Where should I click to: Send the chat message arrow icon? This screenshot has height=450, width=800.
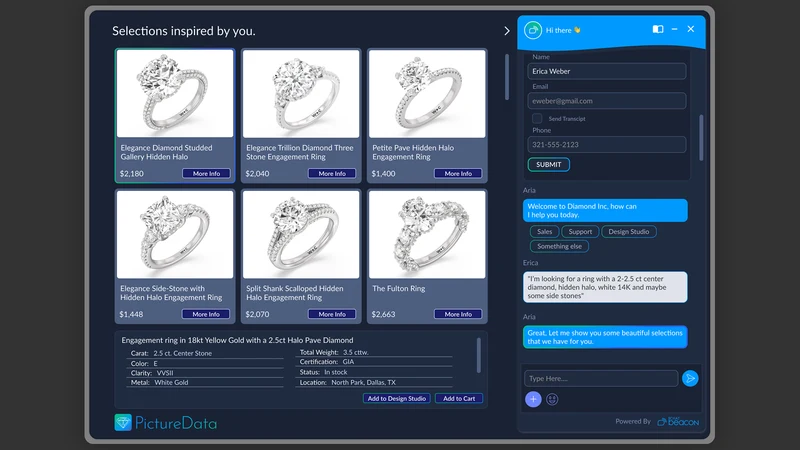[x=690, y=378]
